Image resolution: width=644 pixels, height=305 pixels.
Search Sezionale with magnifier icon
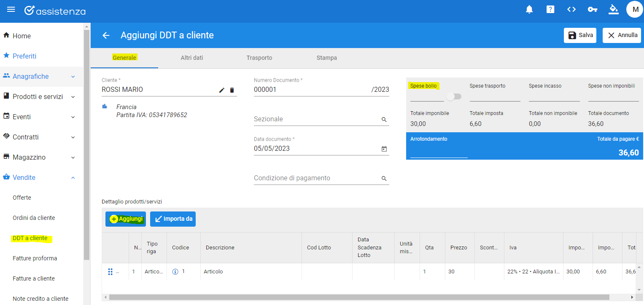click(384, 120)
